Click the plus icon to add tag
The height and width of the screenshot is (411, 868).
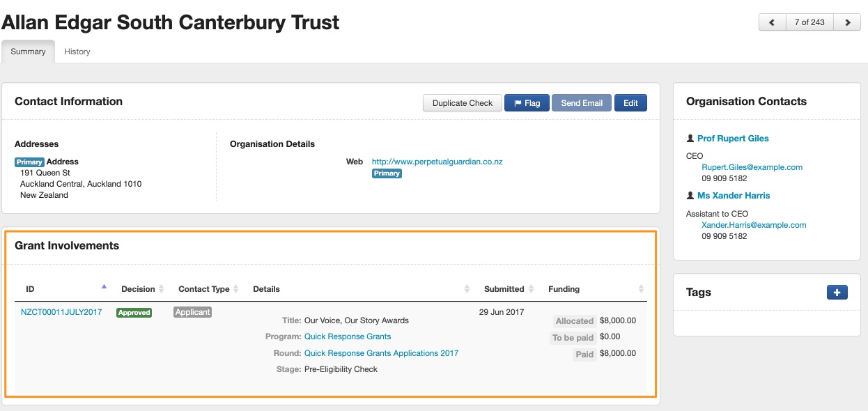837,293
